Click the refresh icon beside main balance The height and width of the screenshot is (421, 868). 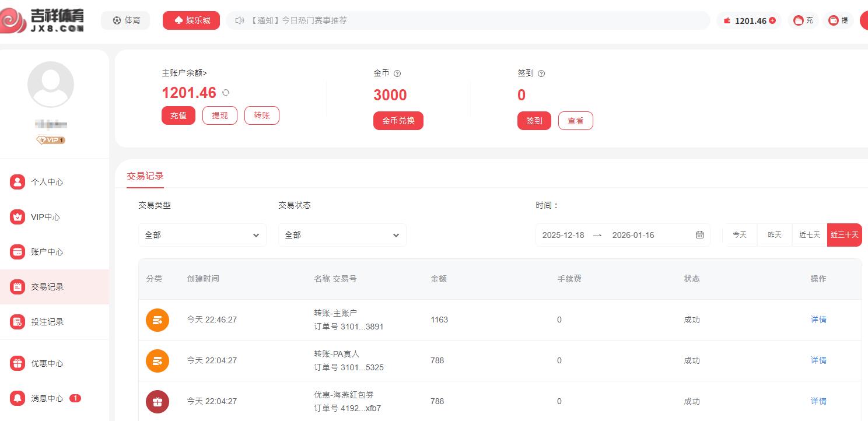(226, 93)
